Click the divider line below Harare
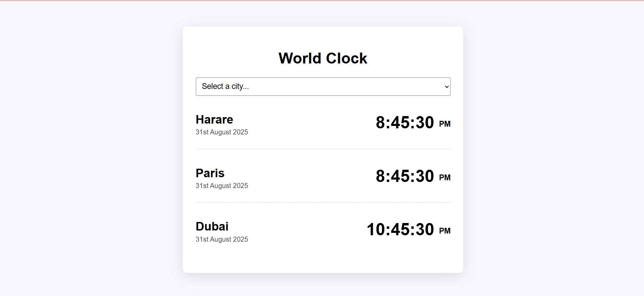Image resolution: width=644 pixels, height=296 pixels. coord(323,149)
